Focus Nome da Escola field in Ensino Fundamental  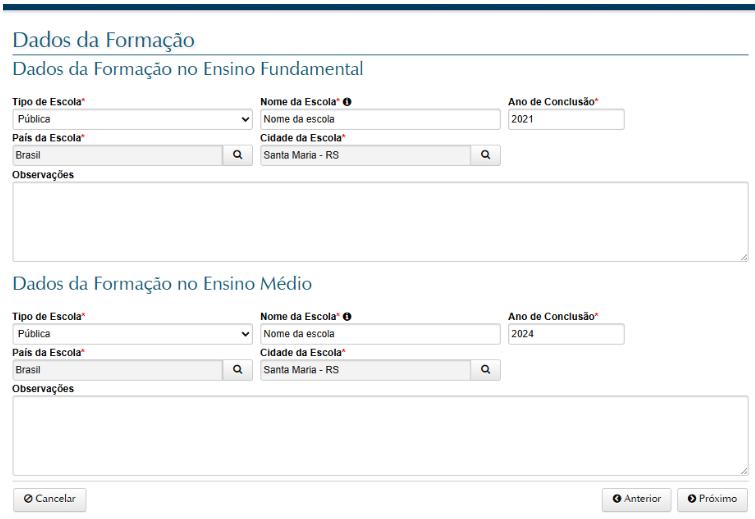[379, 120]
